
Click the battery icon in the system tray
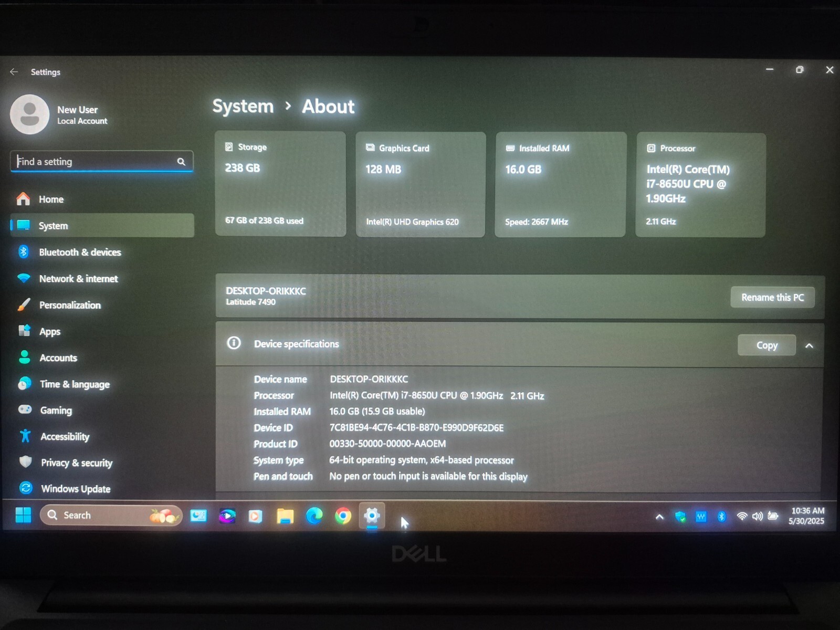pos(773,516)
